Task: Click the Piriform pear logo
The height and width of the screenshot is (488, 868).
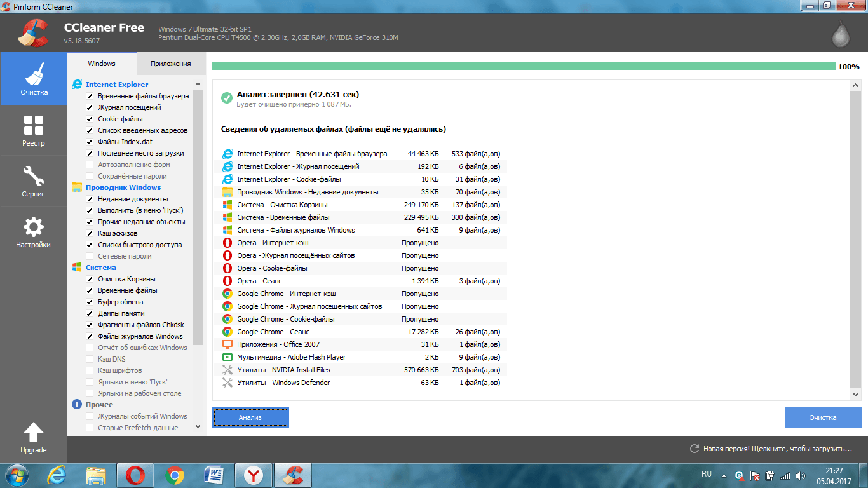Action: (841, 35)
